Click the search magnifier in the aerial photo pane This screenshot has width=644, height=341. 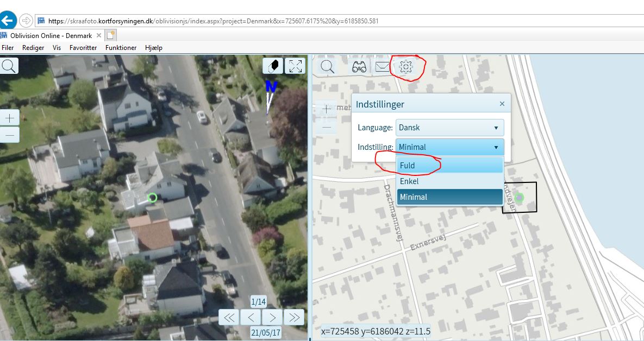click(9, 66)
